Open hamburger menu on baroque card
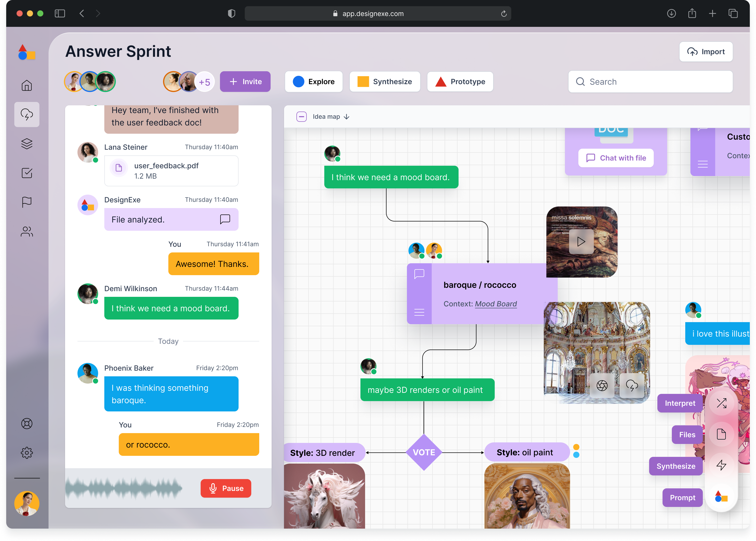 coord(419,312)
